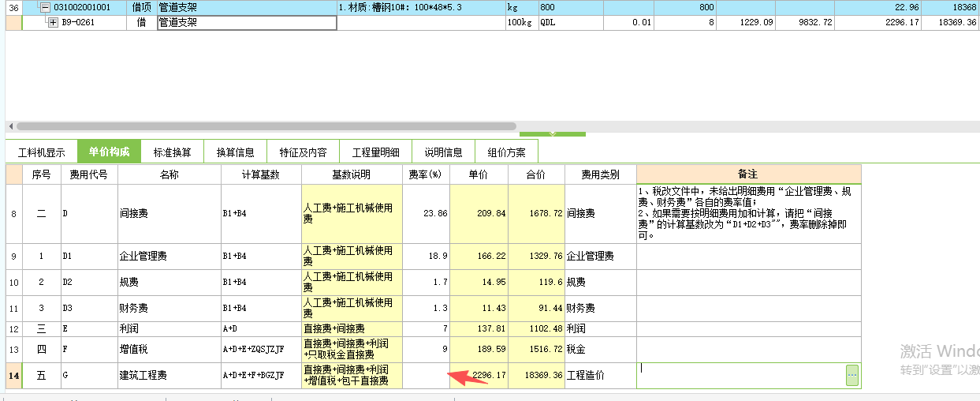
Task: Click the 工程造价 category cell
Action: pos(600,376)
